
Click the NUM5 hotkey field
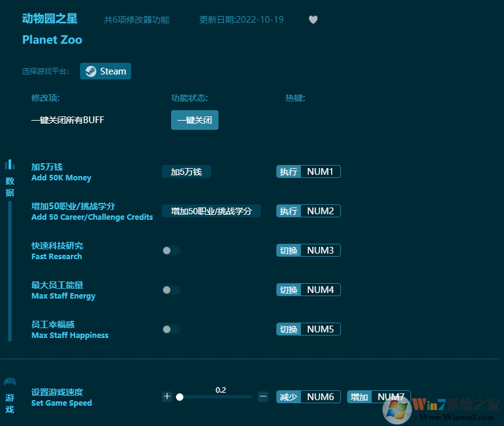tap(321, 329)
